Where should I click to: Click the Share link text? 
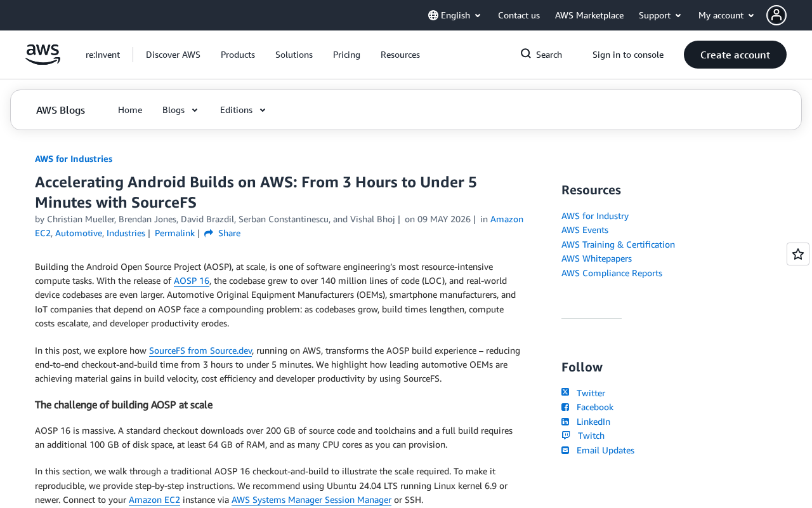tap(229, 233)
